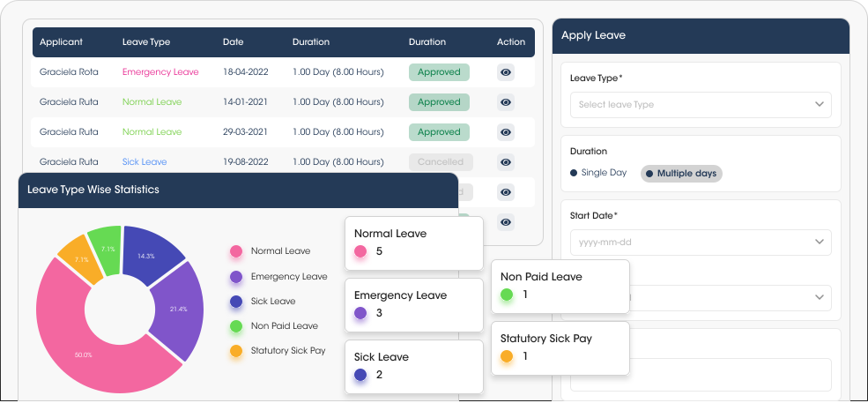View Emergency Leave 18-04-2022 row details eye icon
The height and width of the screenshot is (403, 868).
[506, 72]
